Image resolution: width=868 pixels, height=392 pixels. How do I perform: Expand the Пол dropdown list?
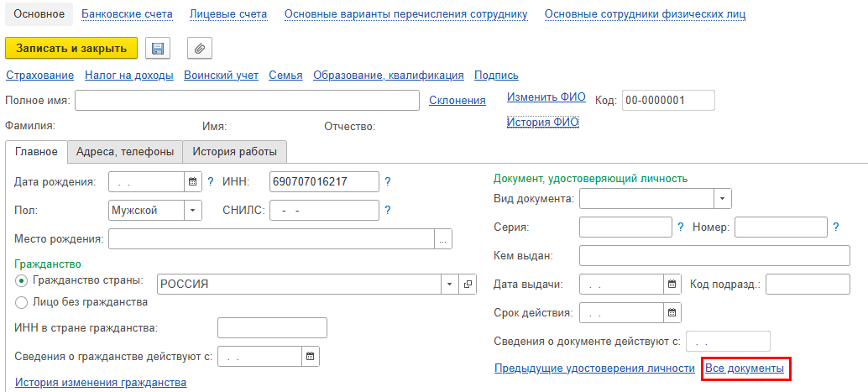[x=193, y=211]
